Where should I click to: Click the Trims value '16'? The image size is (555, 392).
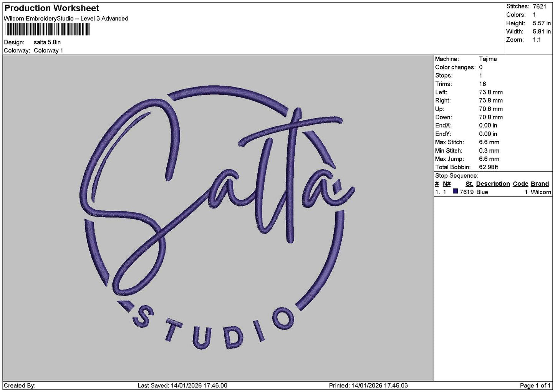point(482,84)
